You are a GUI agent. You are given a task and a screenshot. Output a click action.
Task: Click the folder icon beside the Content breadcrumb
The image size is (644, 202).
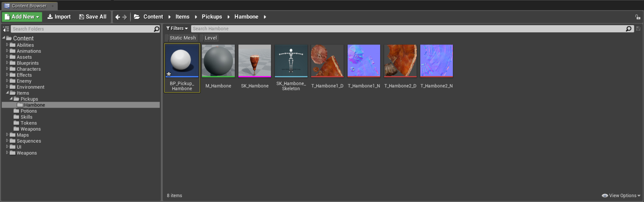pos(137,17)
